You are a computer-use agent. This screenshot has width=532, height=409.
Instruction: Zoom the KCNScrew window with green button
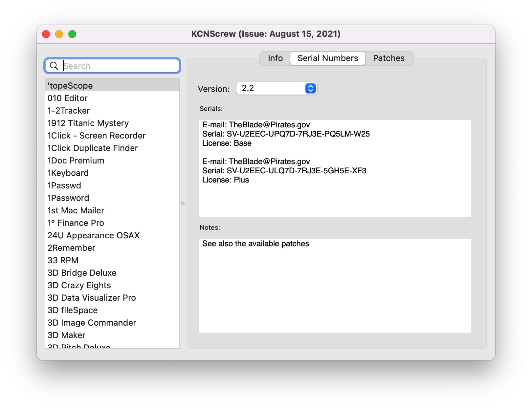coord(72,34)
